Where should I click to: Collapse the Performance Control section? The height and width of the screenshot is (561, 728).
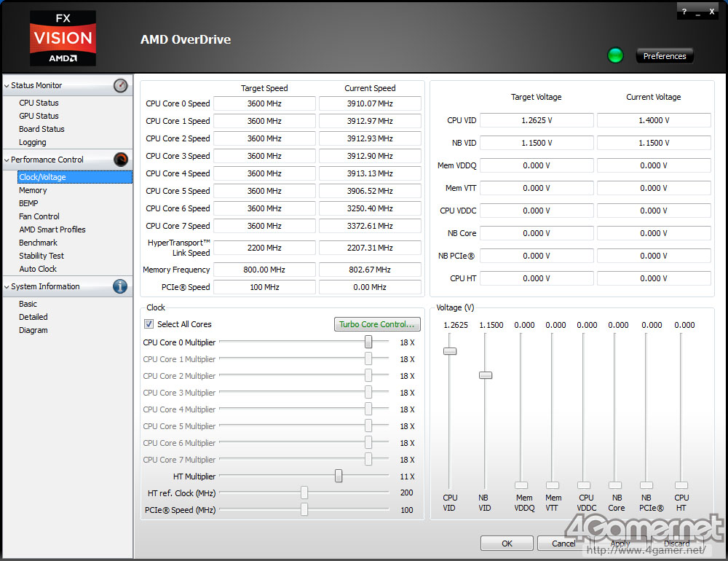(x=7, y=160)
